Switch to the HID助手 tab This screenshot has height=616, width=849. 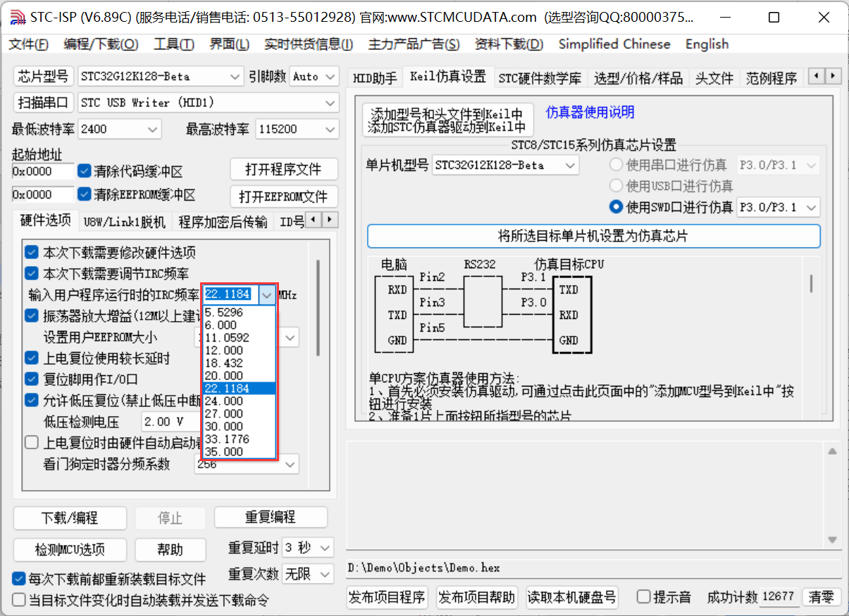coord(375,78)
